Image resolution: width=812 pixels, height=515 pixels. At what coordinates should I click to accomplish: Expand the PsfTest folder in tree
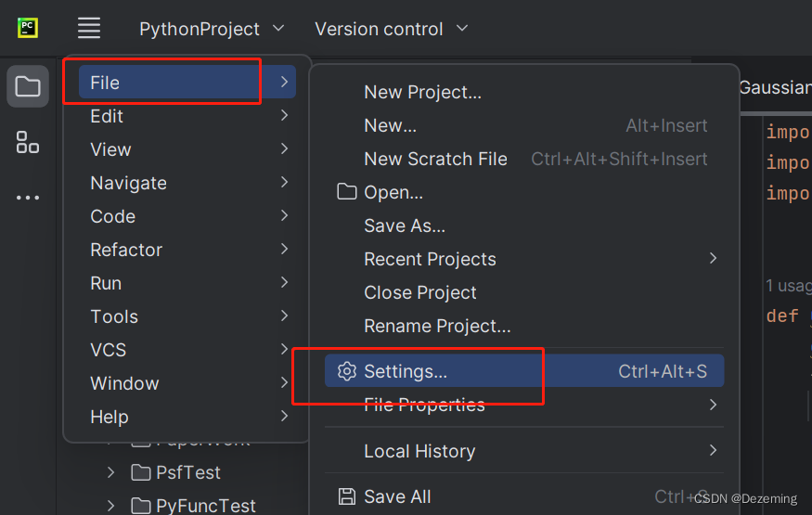click(x=111, y=472)
